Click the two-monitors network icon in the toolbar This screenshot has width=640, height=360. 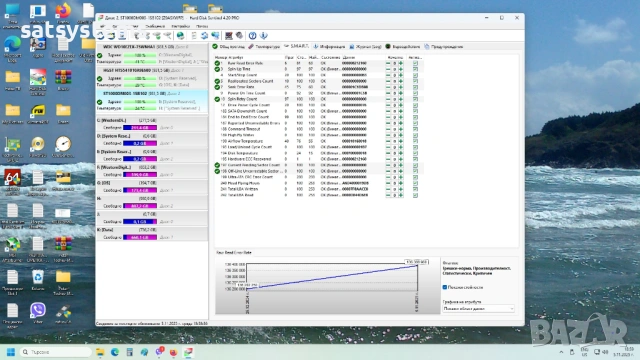(x=215, y=36)
